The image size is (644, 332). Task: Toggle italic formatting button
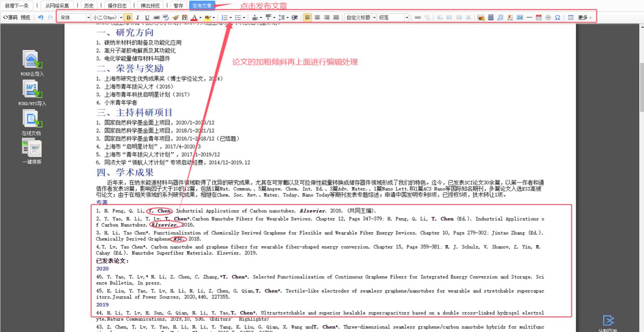pos(137,17)
